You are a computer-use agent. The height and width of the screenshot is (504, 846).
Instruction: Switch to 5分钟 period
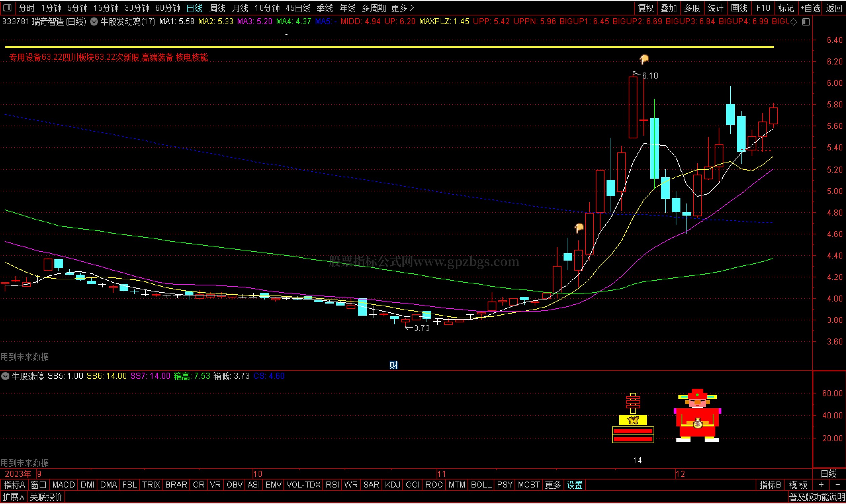[x=77, y=8]
